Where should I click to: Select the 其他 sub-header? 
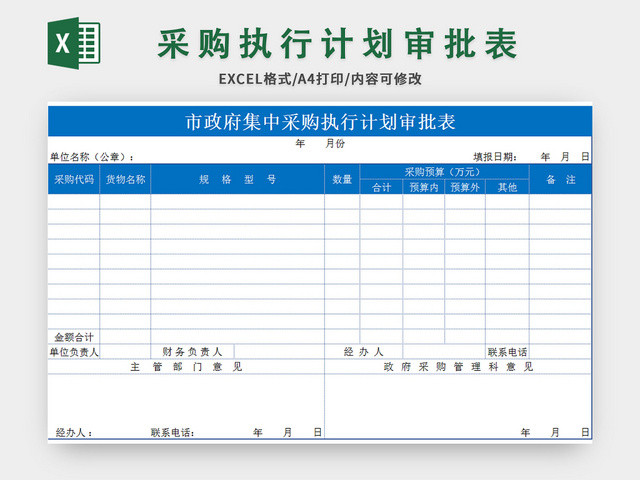click(507, 187)
